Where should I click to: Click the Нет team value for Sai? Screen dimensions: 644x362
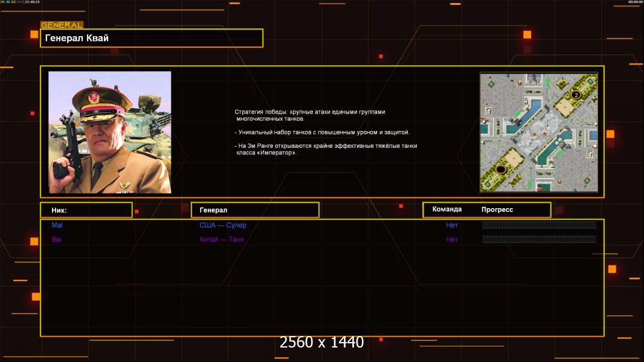[x=452, y=240]
